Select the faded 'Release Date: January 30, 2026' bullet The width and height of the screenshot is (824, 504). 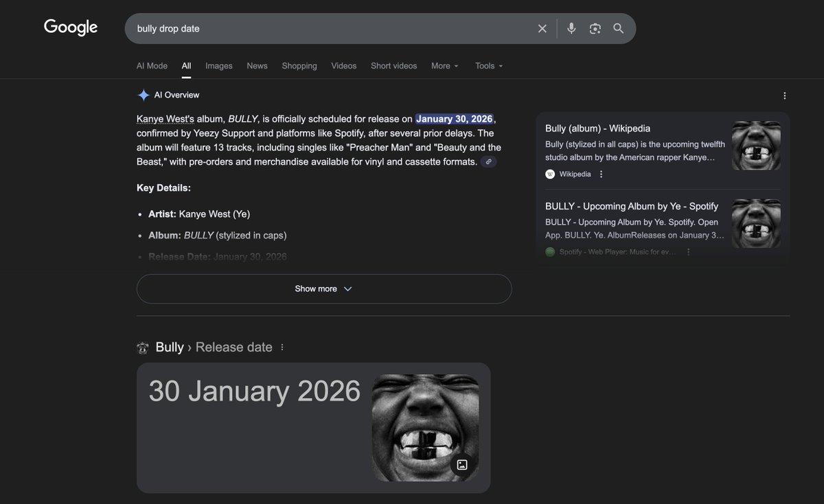(x=218, y=257)
